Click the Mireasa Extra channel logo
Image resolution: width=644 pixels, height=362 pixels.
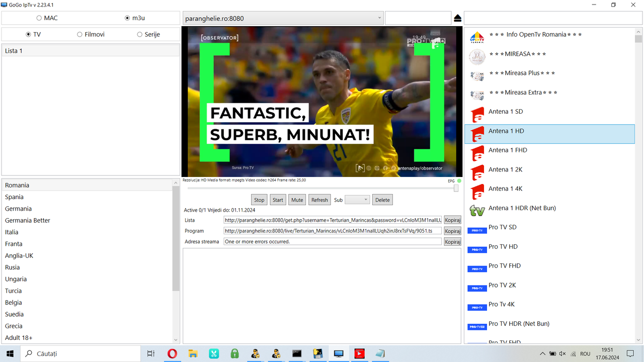(476, 96)
